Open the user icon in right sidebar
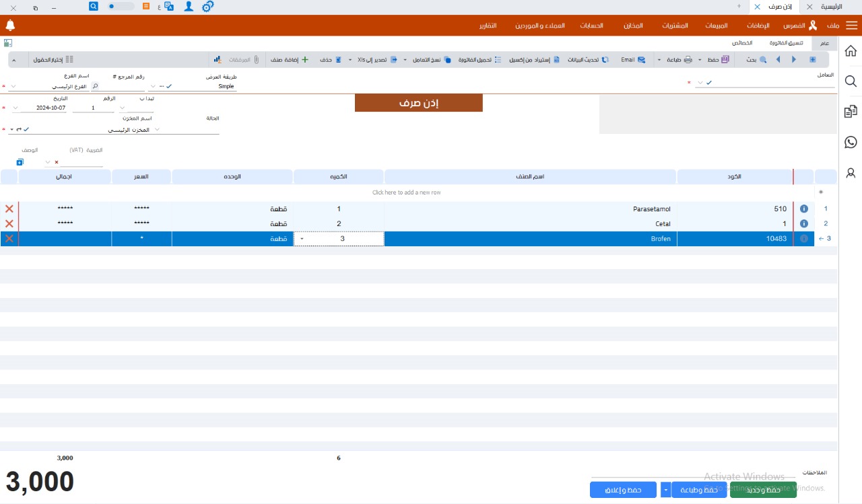 (x=851, y=173)
